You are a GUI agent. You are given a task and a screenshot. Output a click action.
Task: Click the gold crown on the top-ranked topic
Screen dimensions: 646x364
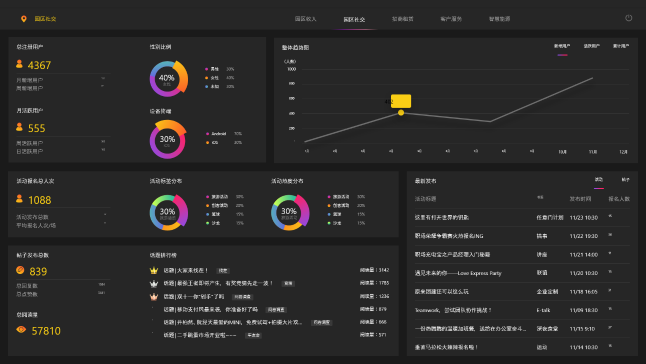coord(154,271)
